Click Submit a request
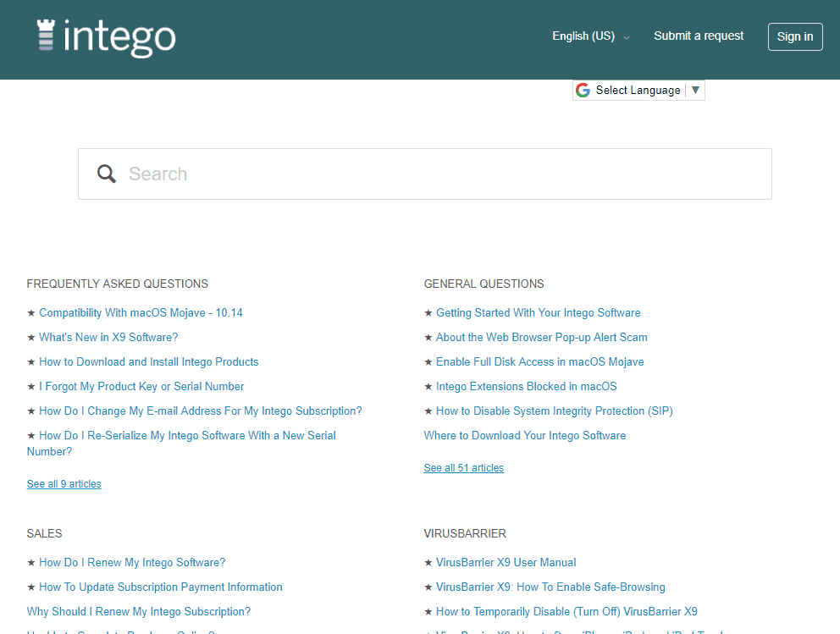This screenshot has width=840, height=634. 699,36
